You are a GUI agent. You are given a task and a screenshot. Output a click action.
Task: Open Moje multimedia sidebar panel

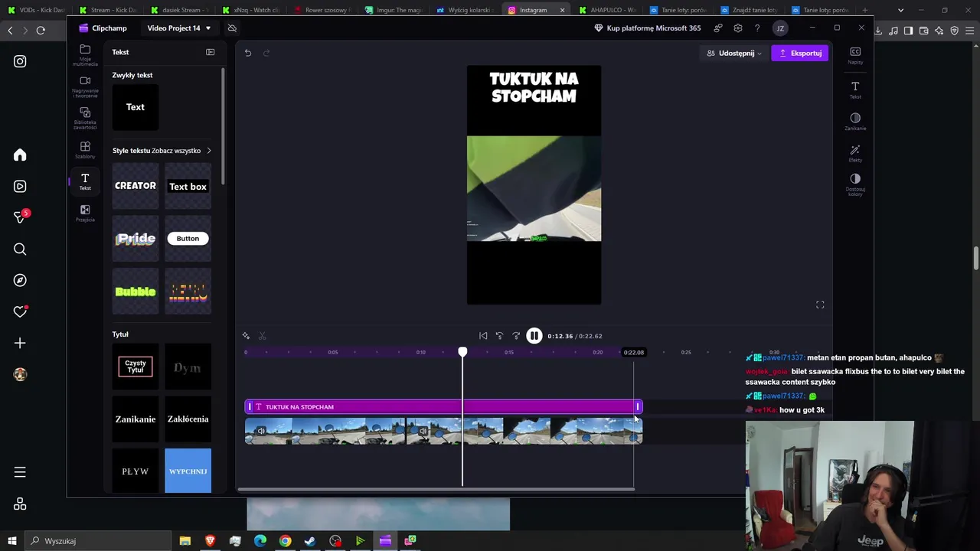85,54
